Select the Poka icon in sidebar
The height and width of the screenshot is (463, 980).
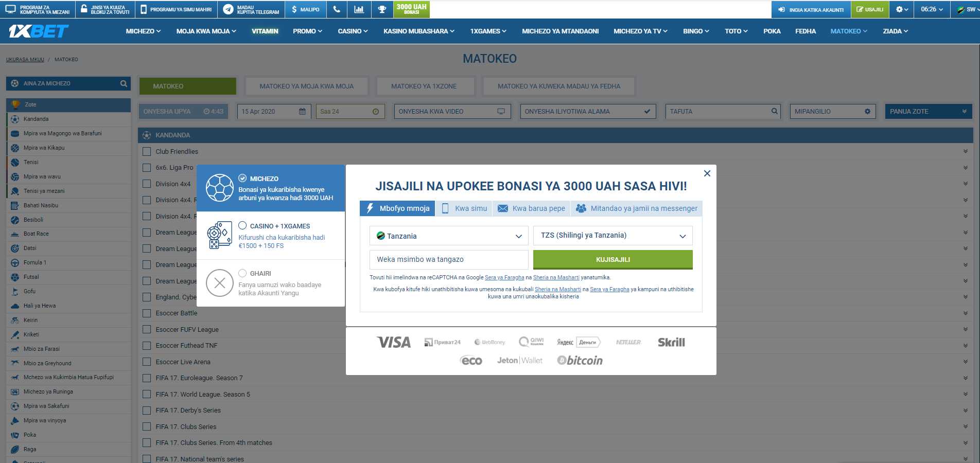pyautogui.click(x=15, y=435)
